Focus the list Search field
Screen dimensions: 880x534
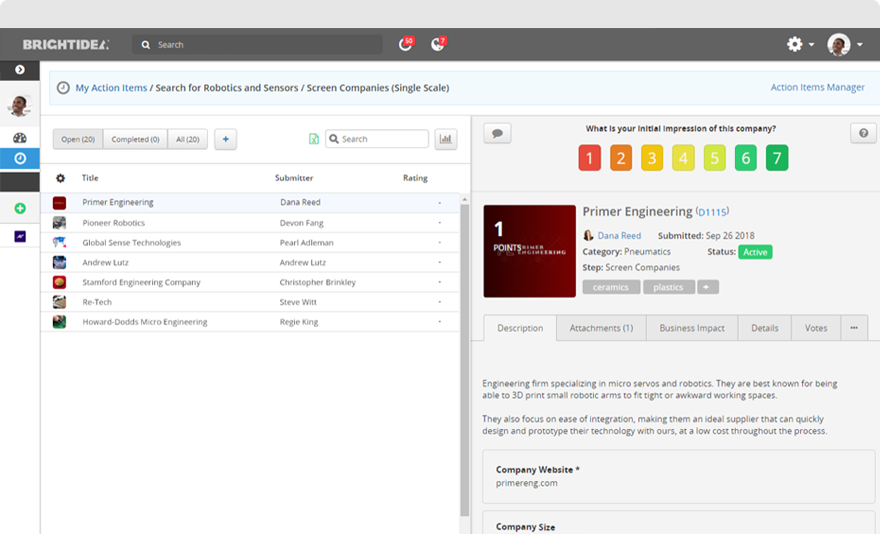pos(377,139)
